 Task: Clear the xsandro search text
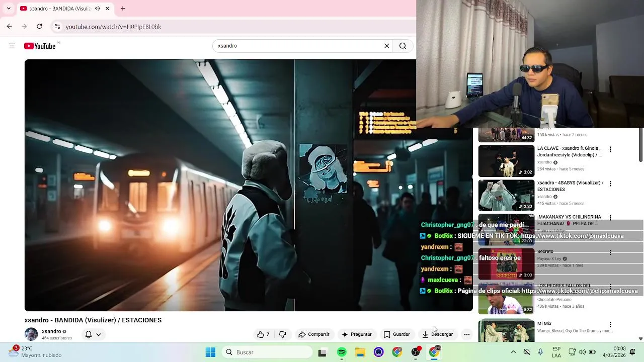[386, 46]
